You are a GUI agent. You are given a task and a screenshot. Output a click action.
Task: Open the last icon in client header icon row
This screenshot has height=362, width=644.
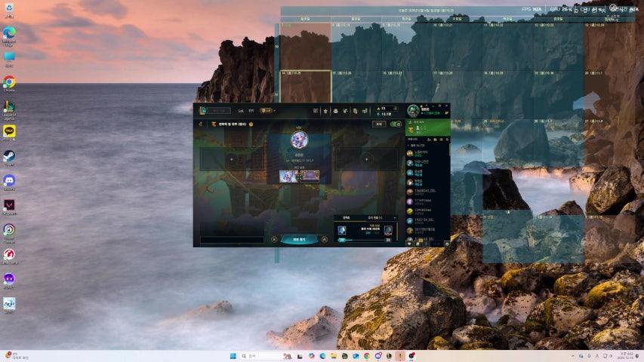point(365,111)
